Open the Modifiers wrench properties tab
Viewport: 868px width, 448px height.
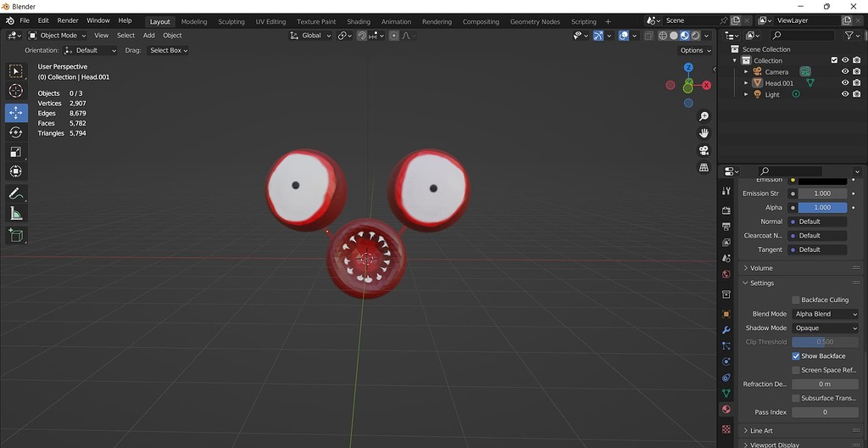(x=726, y=330)
